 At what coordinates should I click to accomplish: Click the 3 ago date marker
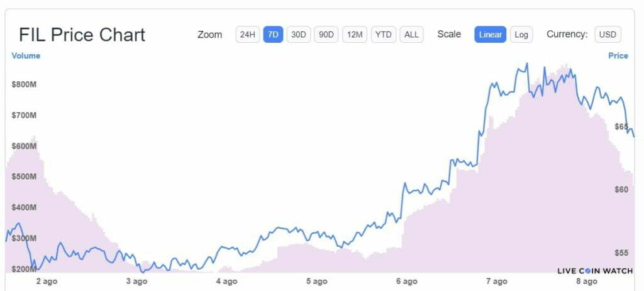tap(136, 282)
